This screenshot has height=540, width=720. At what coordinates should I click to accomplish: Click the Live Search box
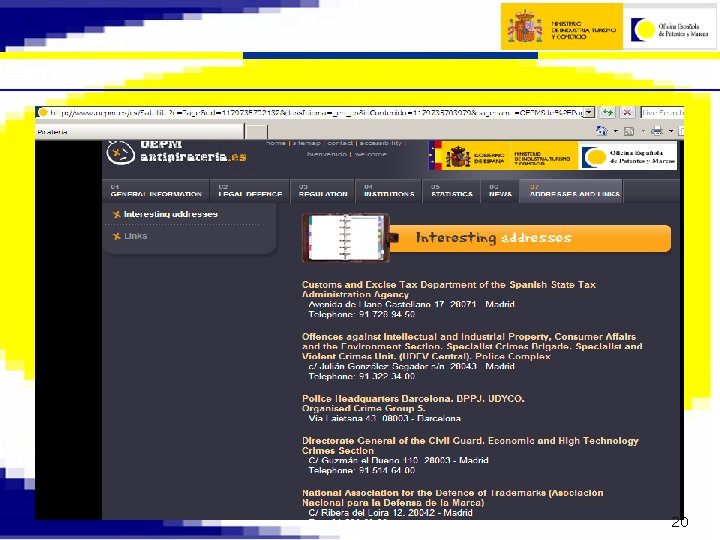pyautogui.click(x=662, y=112)
